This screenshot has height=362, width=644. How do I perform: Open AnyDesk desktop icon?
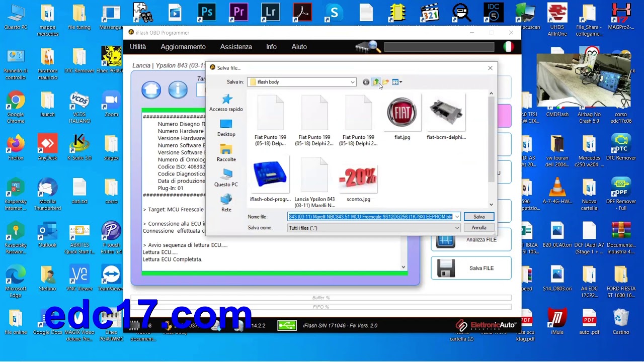(x=47, y=148)
